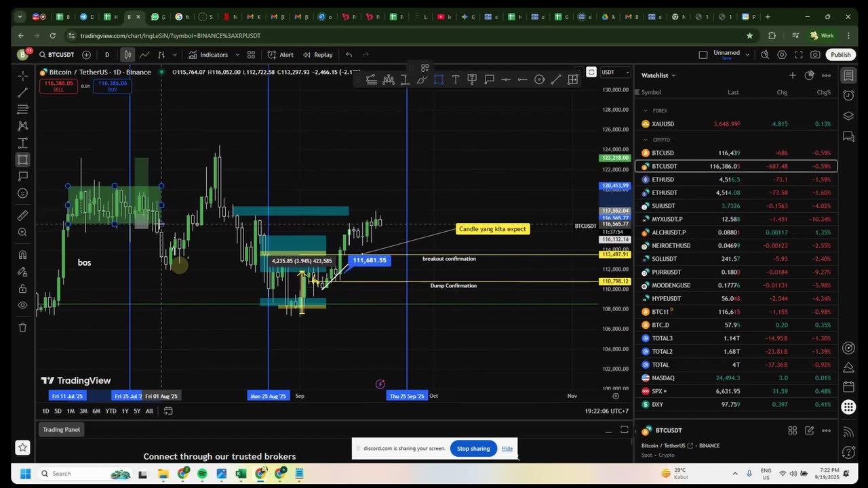
Task: Undo the last chart action
Action: [x=349, y=55]
